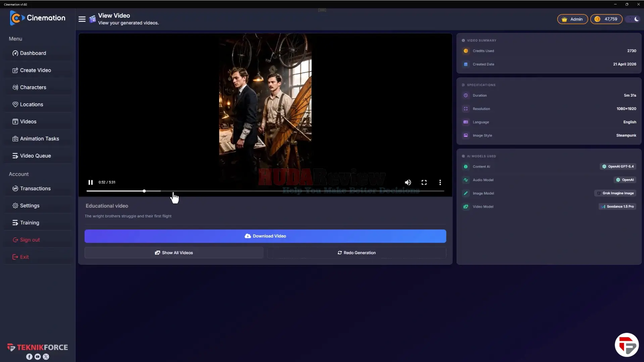Click Show All Videos button
Screen dimensions: 644x362
pyautogui.click(x=174, y=253)
